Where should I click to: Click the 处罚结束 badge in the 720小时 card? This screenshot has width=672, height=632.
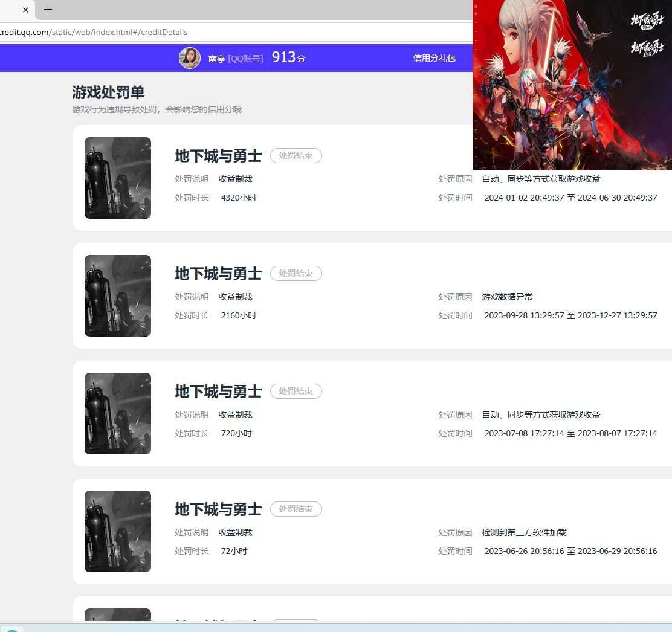point(296,391)
